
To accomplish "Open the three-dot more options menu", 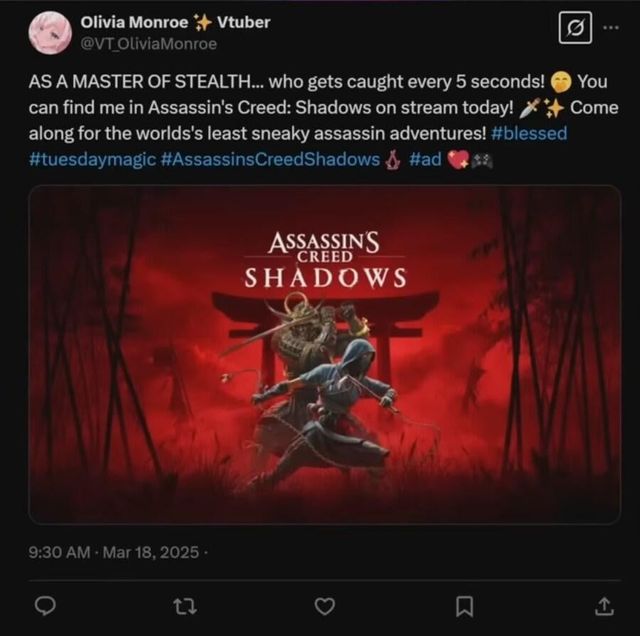I will pyautogui.click(x=611, y=27).
